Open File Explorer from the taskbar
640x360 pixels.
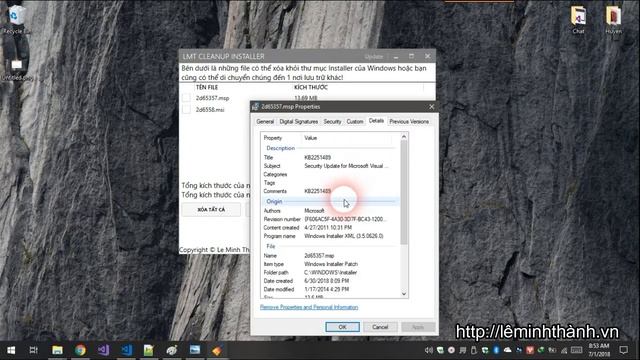(x=57, y=350)
